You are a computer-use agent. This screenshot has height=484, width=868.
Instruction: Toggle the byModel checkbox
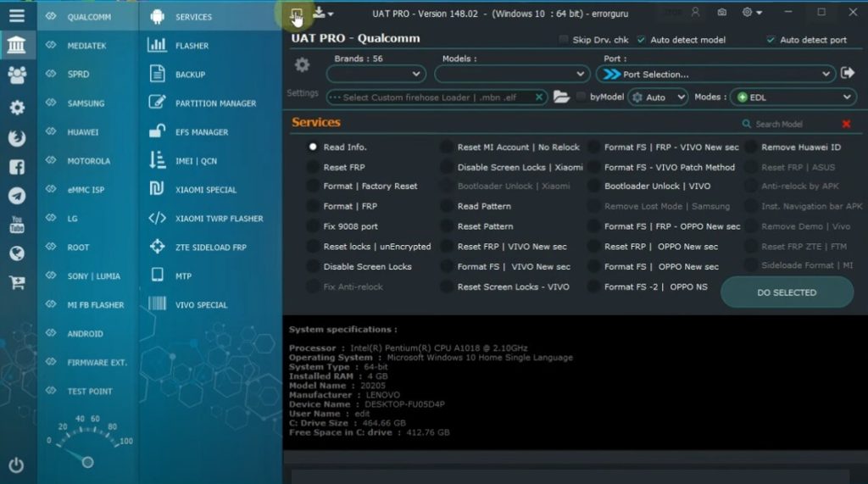581,97
